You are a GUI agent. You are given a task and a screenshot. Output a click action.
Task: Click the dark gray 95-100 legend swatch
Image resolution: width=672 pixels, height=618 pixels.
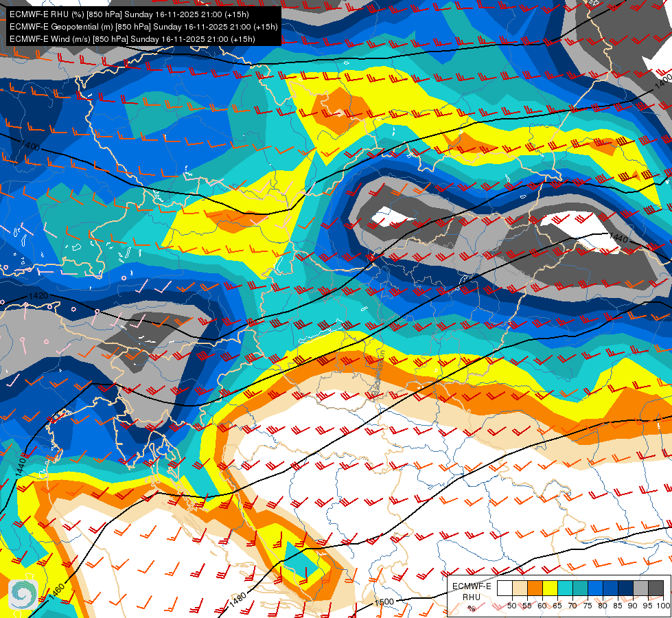click(x=656, y=588)
